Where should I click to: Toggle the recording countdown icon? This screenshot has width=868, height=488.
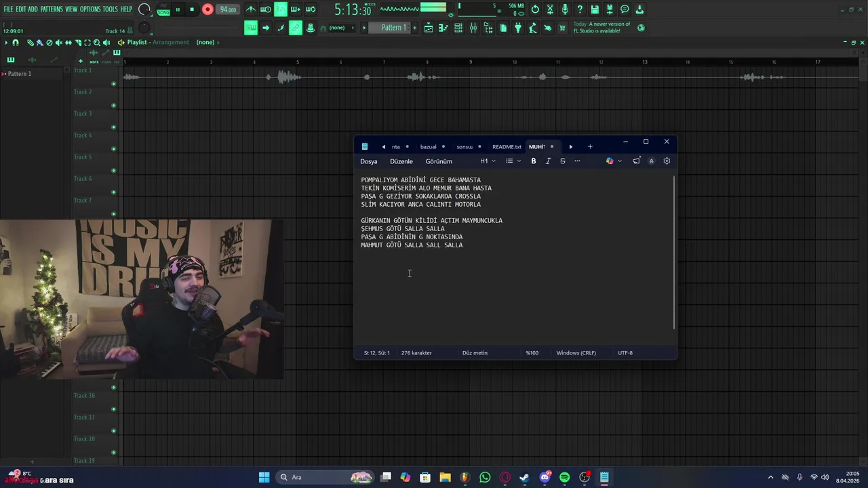(280, 9)
